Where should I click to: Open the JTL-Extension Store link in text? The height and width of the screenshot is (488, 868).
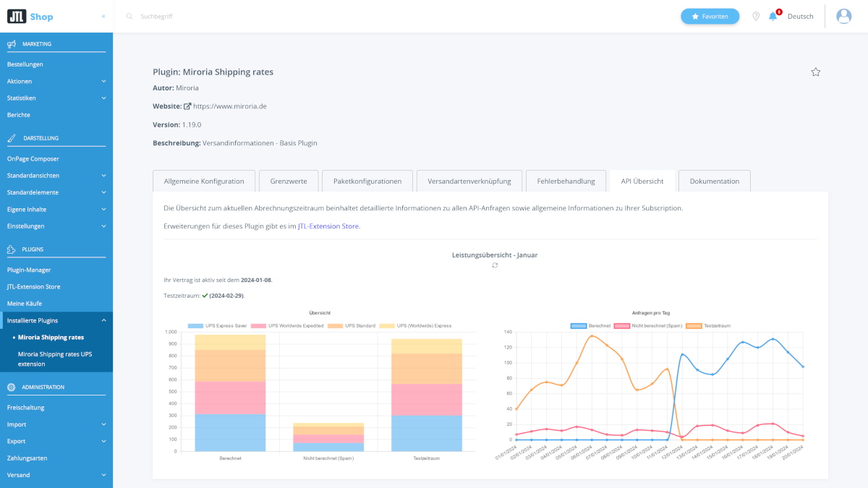[328, 226]
